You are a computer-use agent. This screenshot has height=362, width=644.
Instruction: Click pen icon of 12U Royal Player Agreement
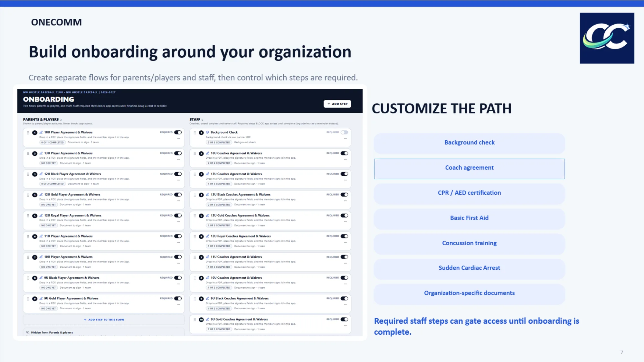point(41,216)
